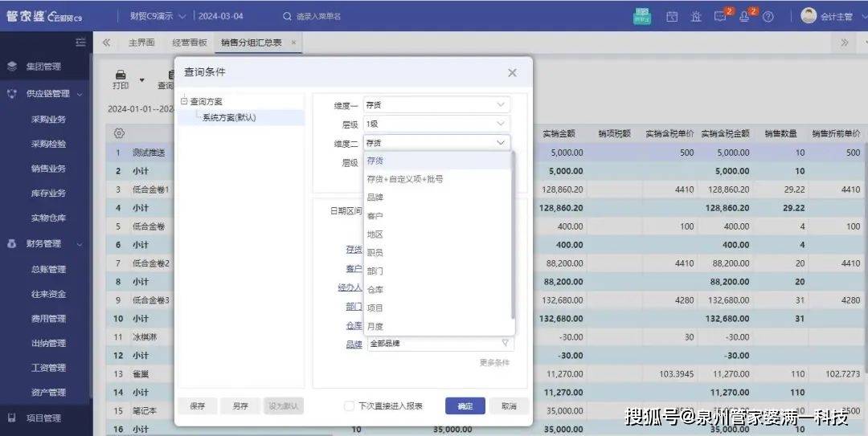
Task: Click the 另存 button
Action: tap(240, 406)
